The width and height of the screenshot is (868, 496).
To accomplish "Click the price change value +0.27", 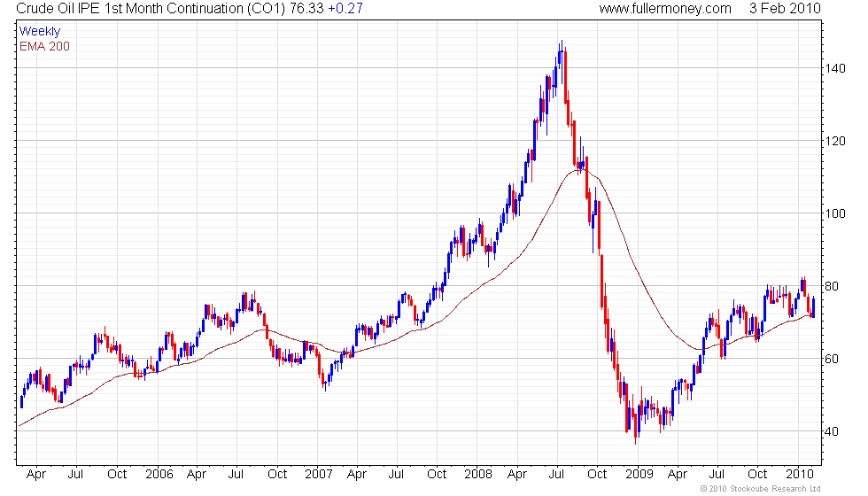I will click(345, 9).
